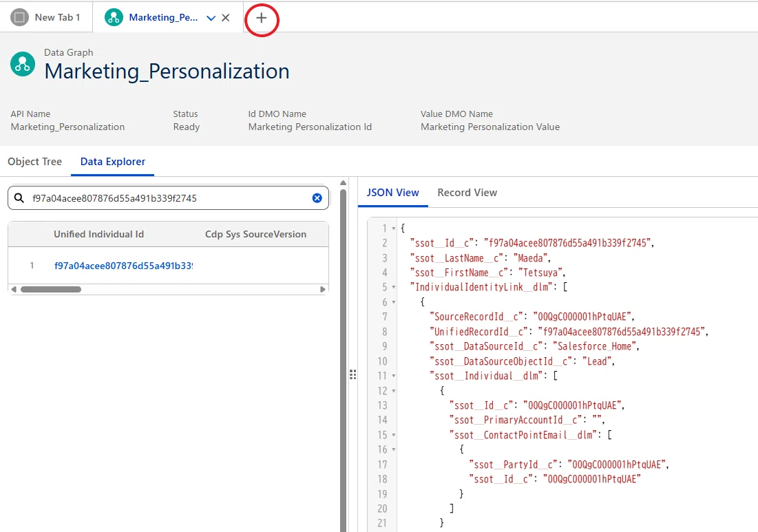758x532 pixels.
Task: Click the Unified Individual Id column header
Action: point(98,234)
